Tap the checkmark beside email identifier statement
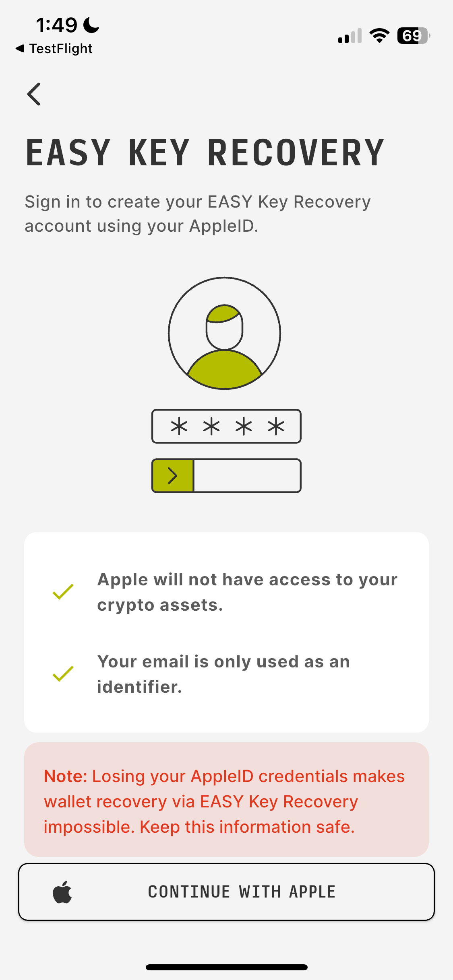The height and width of the screenshot is (980, 453). 63,674
